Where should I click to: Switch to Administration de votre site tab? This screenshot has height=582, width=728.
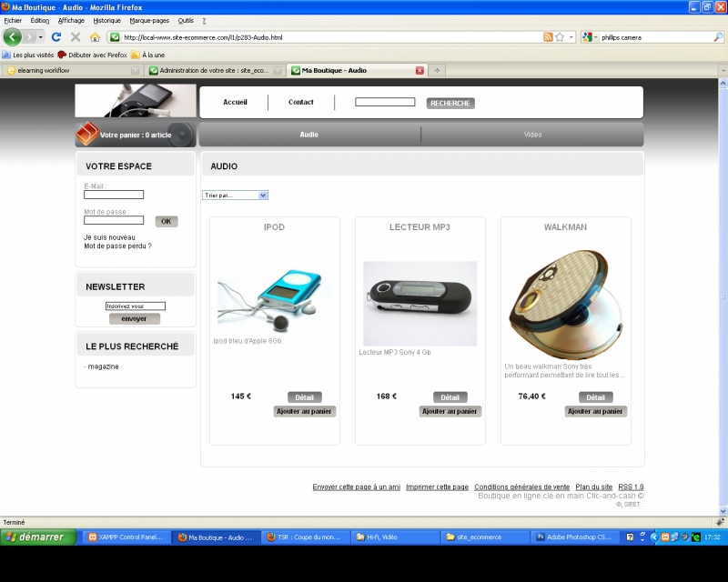(214, 71)
